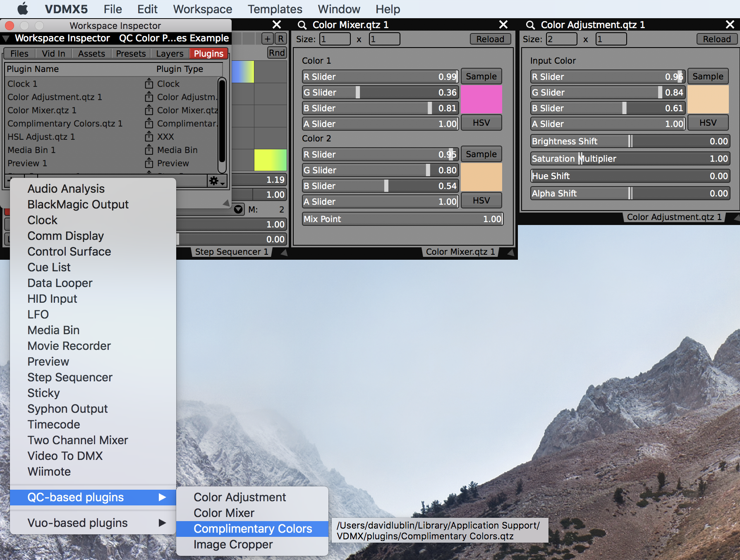Close the Color Mixer.qtz 1 window
Screen dimensions: 740x560
tap(503, 25)
